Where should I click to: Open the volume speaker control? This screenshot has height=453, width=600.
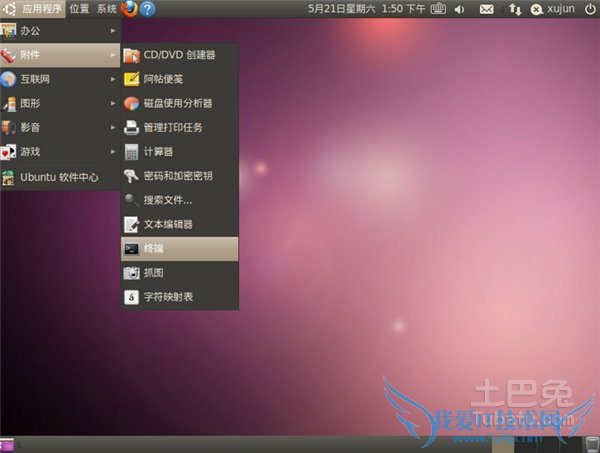tap(459, 9)
